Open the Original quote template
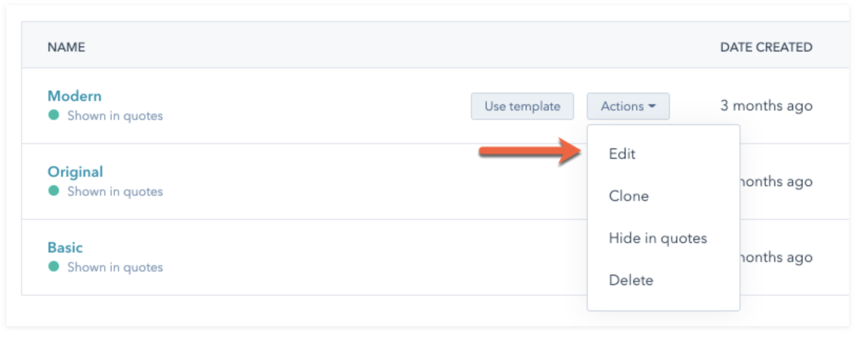 [x=75, y=172]
